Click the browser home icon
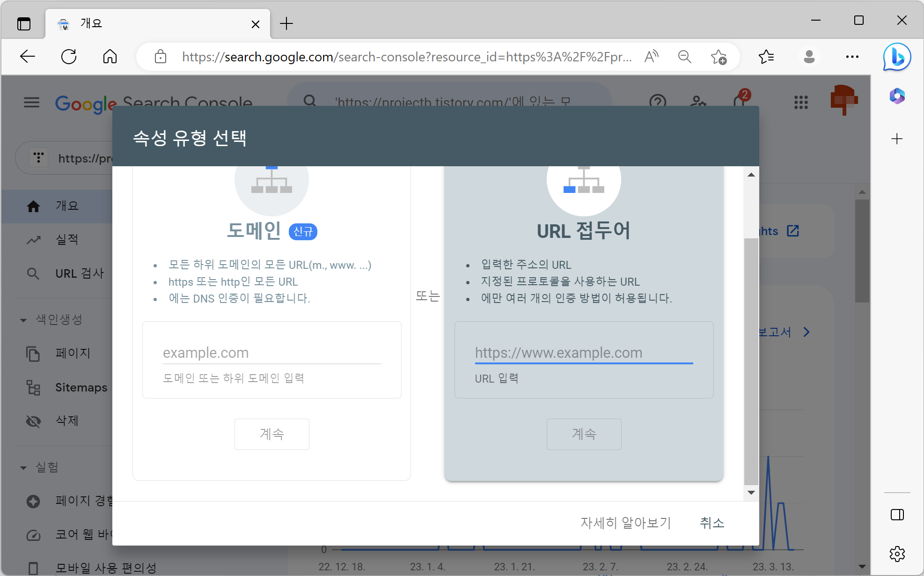The width and height of the screenshot is (924, 576). [110, 57]
